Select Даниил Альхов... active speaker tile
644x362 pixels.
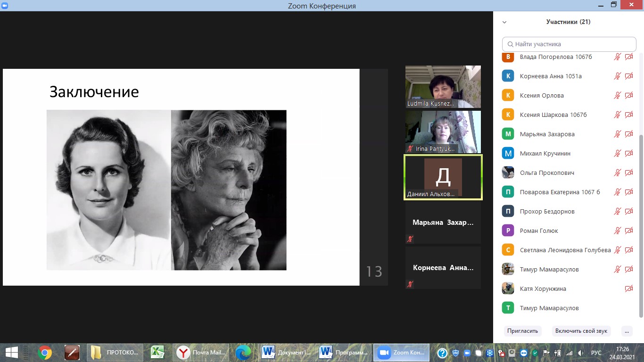(x=443, y=177)
